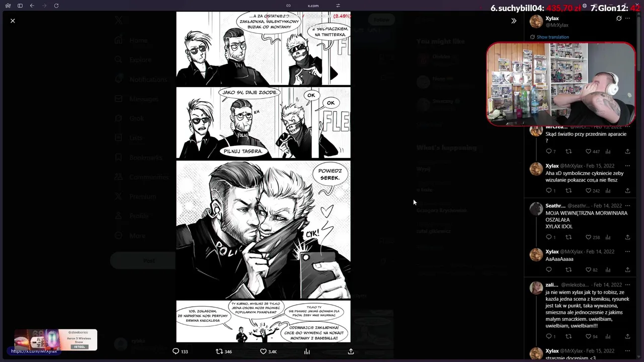View stats of the 'uwielbiam' comment
Screen dimensions: 644x362
tap(608, 336)
